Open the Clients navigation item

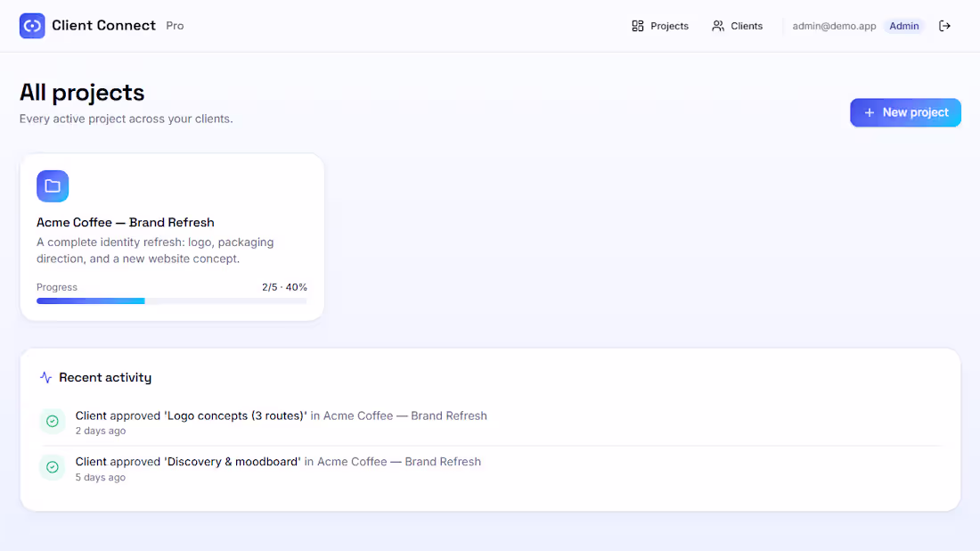click(x=745, y=26)
